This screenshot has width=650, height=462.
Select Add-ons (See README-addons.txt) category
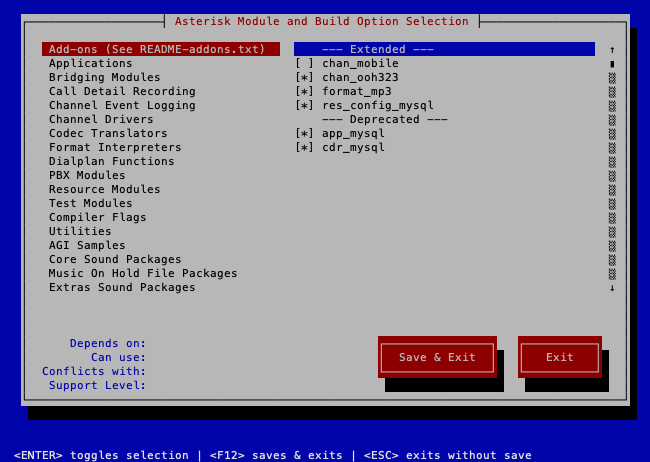point(161,49)
